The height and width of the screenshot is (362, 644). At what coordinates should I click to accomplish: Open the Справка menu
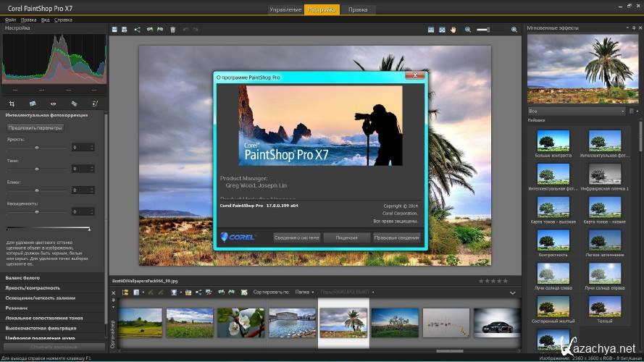(x=63, y=20)
